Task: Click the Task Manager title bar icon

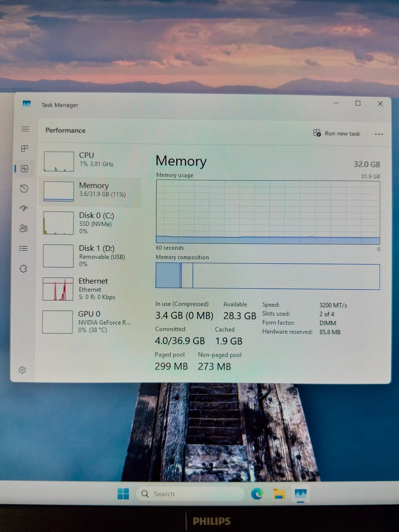Action: (27, 104)
